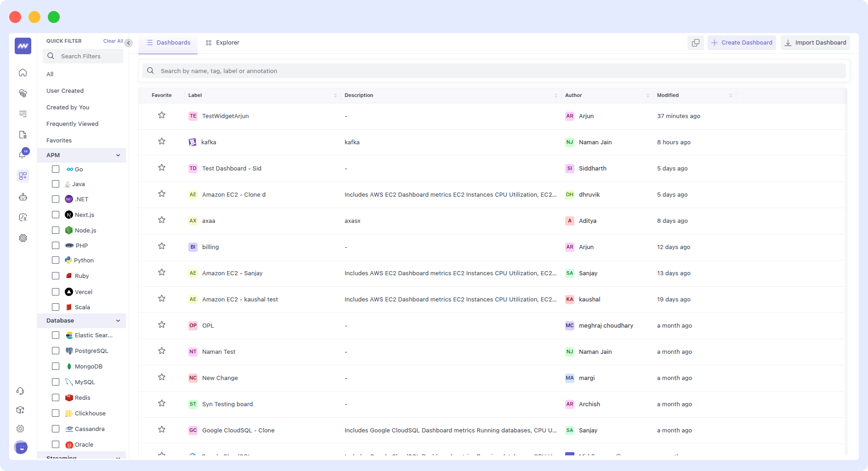This screenshot has width=868, height=471.
Task: Click the Create Dashboard button
Action: pyautogui.click(x=741, y=42)
